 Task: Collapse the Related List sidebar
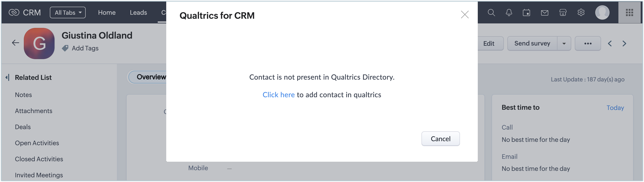click(x=8, y=77)
